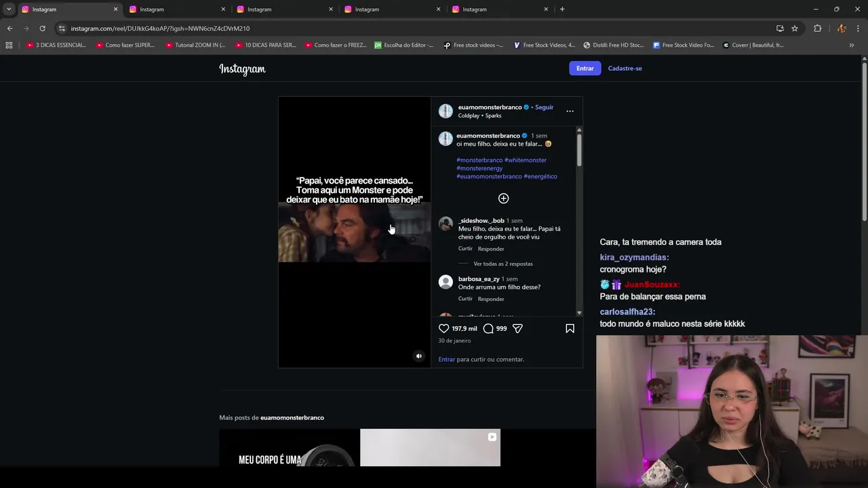Click the #whitemonster hashtag

pos(526,160)
